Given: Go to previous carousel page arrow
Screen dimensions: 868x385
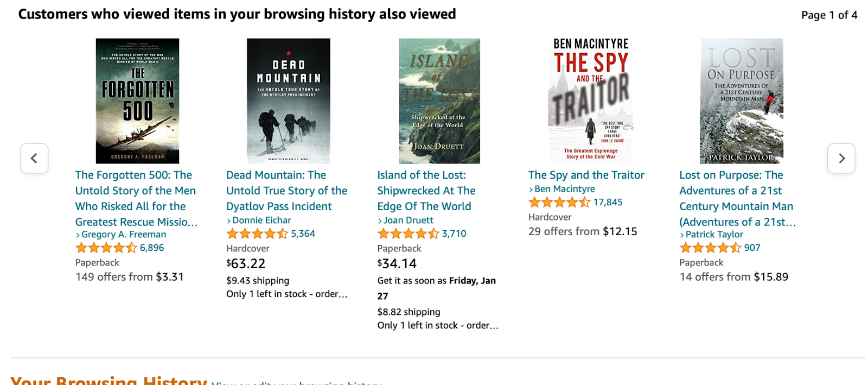Looking at the screenshot, I should [x=34, y=159].
